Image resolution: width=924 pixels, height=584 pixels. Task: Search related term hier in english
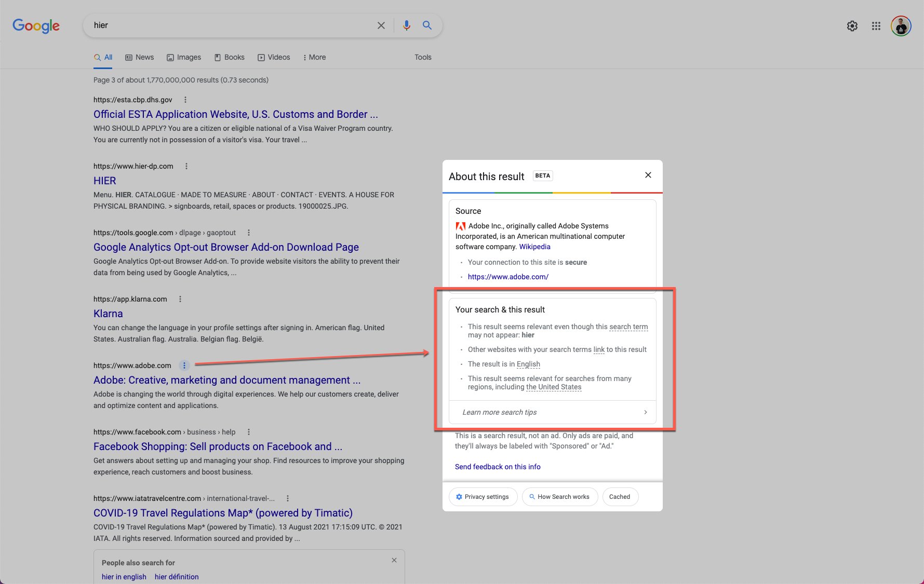coord(124,577)
